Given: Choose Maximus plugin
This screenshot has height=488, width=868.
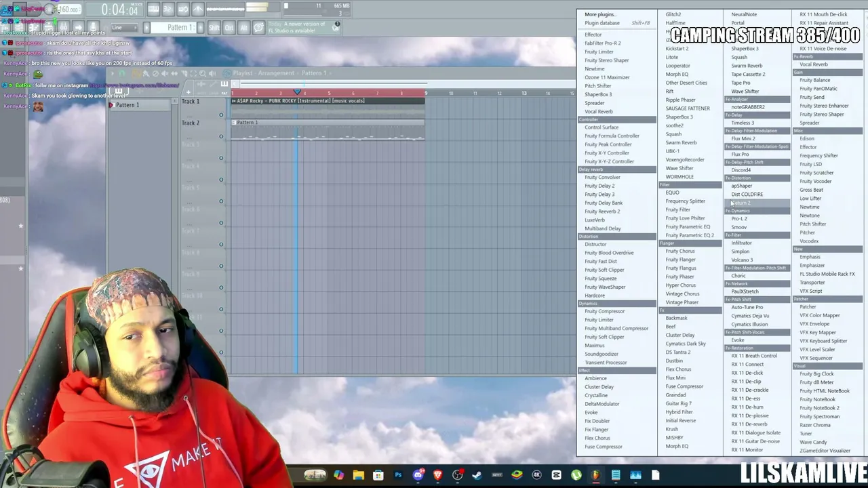Looking at the screenshot, I should (x=595, y=346).
